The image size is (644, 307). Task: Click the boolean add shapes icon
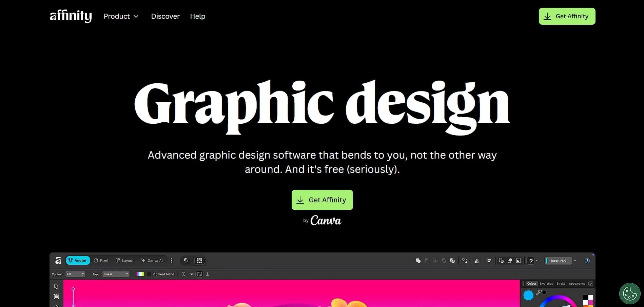pos(418,261)
